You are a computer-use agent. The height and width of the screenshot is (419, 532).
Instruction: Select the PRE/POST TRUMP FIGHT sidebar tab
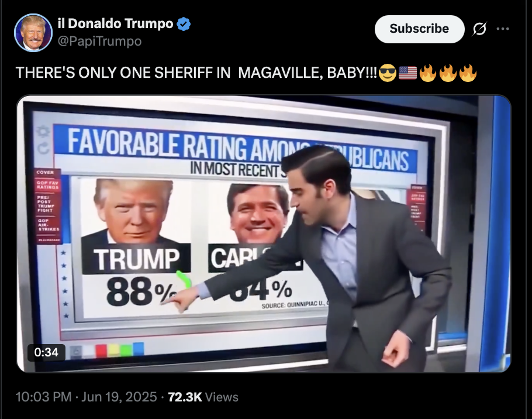(47, 204)
